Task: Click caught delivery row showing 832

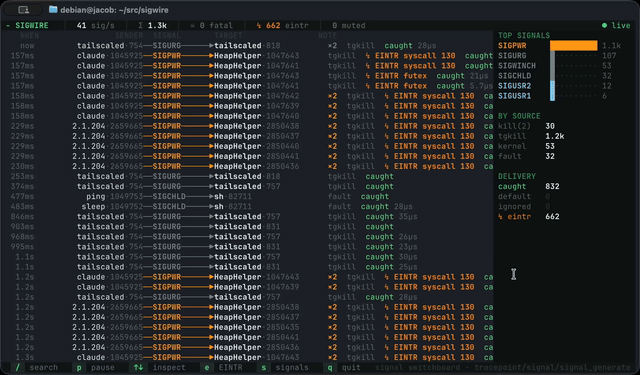Action: point(529,186)
